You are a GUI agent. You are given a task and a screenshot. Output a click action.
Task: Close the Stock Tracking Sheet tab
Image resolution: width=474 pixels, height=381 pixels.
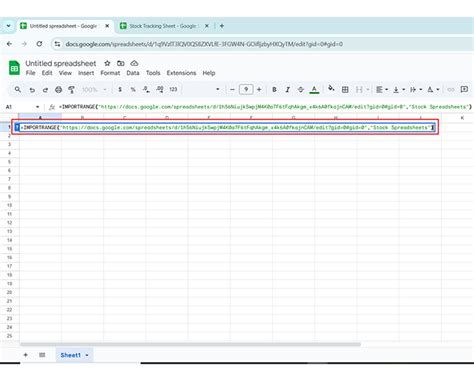point(207,26)
